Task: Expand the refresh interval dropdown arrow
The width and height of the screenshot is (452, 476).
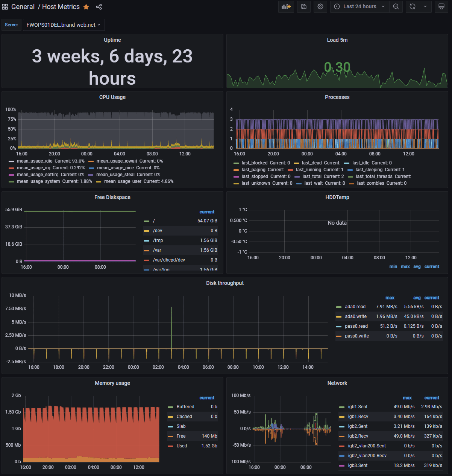Action: pos(425,6)
